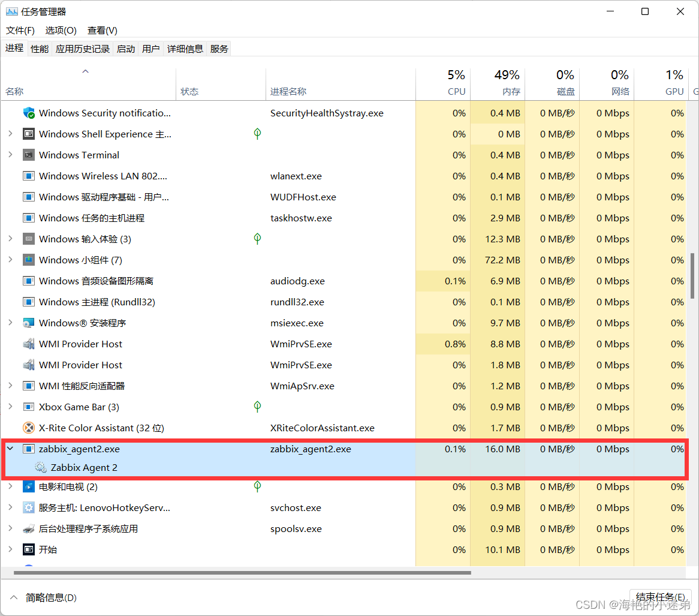Click the Windows Wireless LAN 802 process icon

(29, 176)
